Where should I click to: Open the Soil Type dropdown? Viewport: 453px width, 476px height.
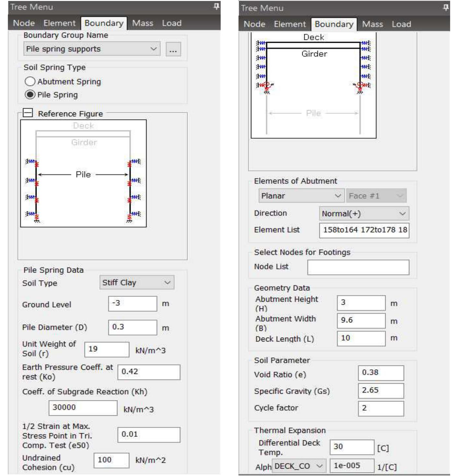coord(137,283)
